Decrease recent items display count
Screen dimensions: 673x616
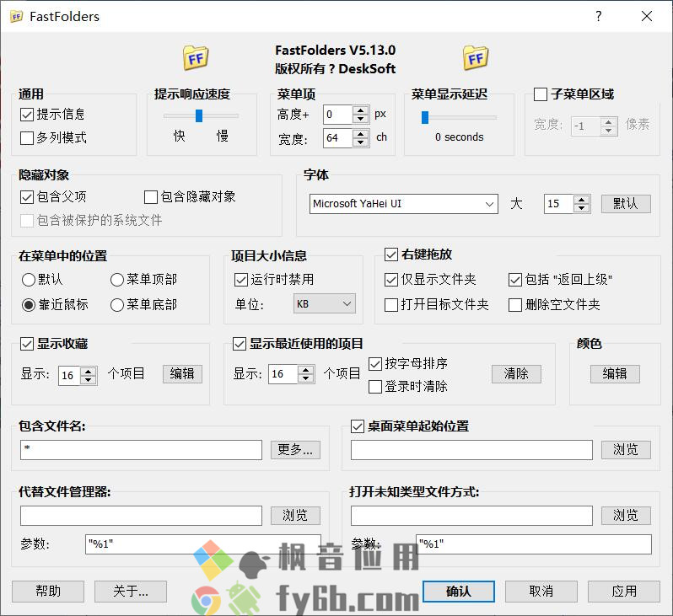click(x=305, y=378)
